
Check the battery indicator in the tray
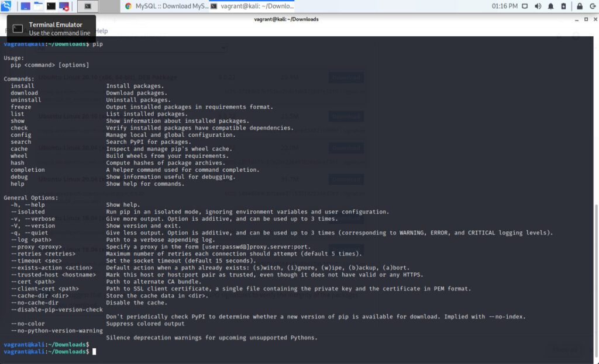point(563,6)
